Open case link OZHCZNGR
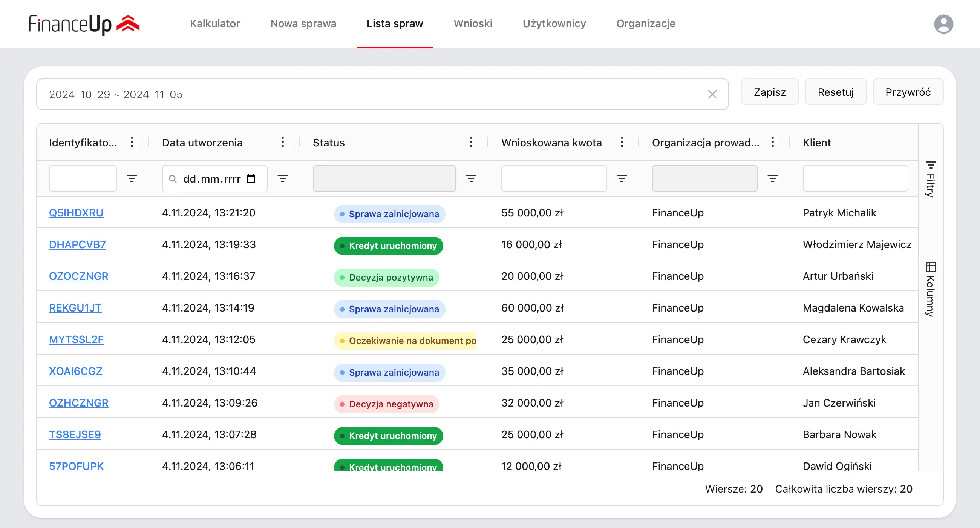The height and width of the screenshot is (528, 980). [x=79, y=403]
